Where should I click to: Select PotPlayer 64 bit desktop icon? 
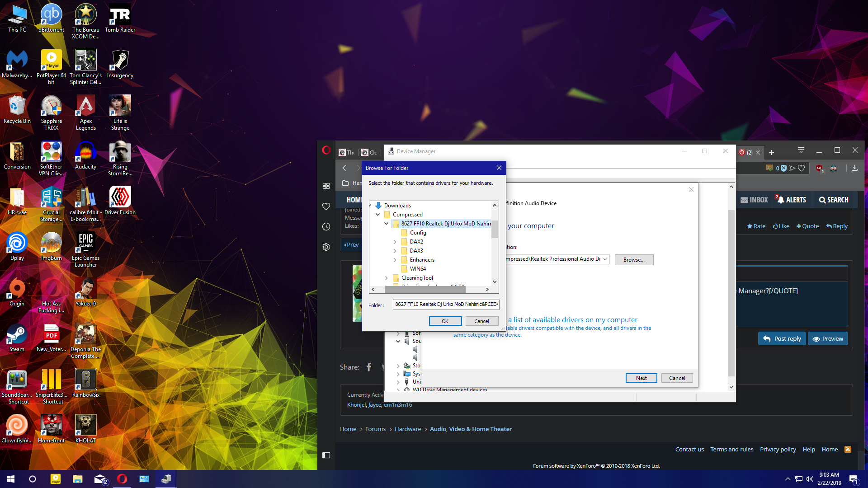coord(51,67)
